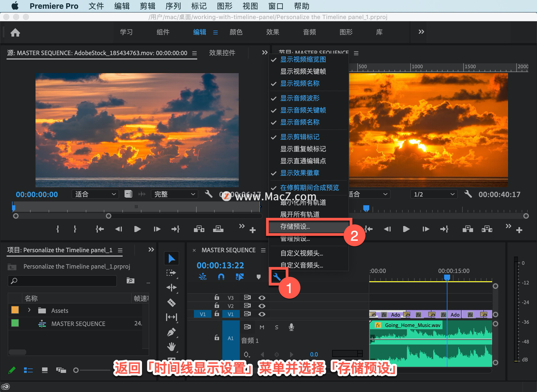The height and width of the screenshot is (392, 537).
Task: Click the project panel zoom slider handle
Action: [x=76, y=370]
